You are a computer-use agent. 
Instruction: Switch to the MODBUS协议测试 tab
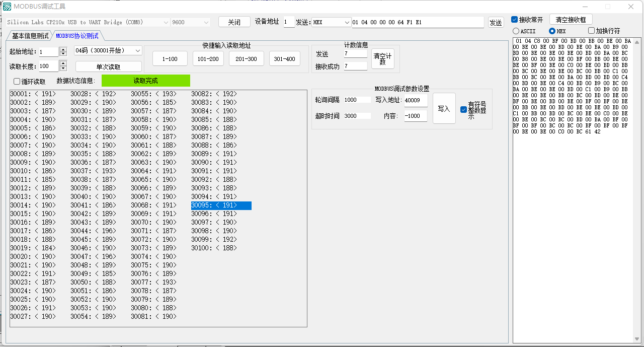coord(77,36)
